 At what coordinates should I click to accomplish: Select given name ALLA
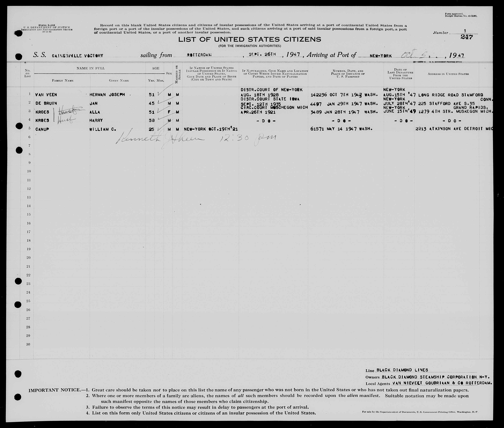point(95,112)
